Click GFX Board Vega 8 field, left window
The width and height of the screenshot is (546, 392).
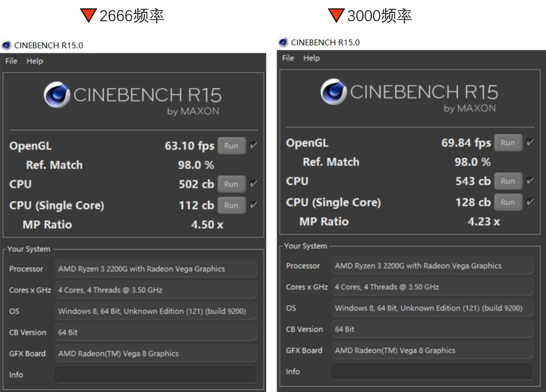pos(156,354)
